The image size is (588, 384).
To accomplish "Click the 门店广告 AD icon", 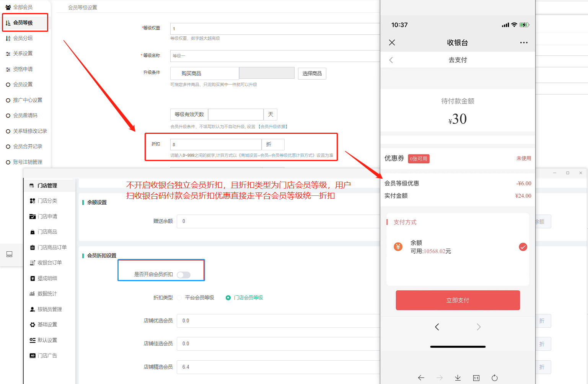I will pyautogui.click(x=33, y=356).
